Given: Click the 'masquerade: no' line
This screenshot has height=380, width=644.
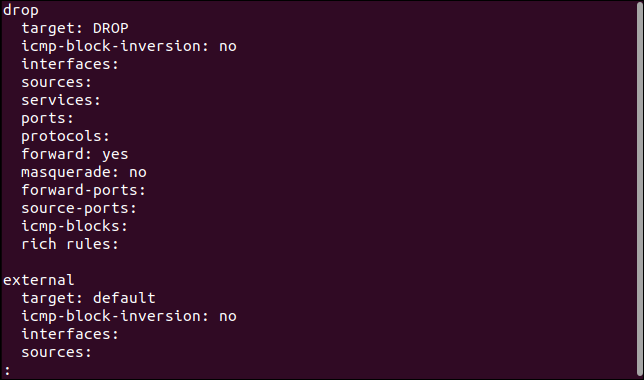Looking at the screenshot, I should [x=84, y=172].
